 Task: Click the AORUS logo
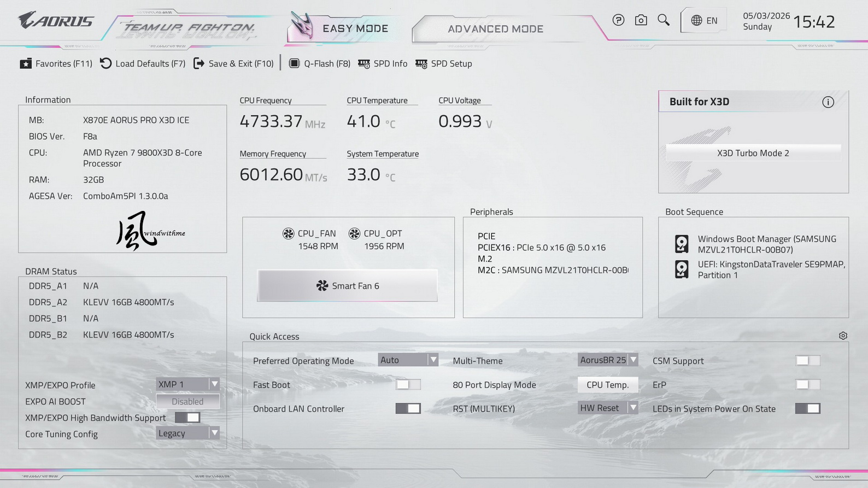pyautogui.click(x=56, y=21)
